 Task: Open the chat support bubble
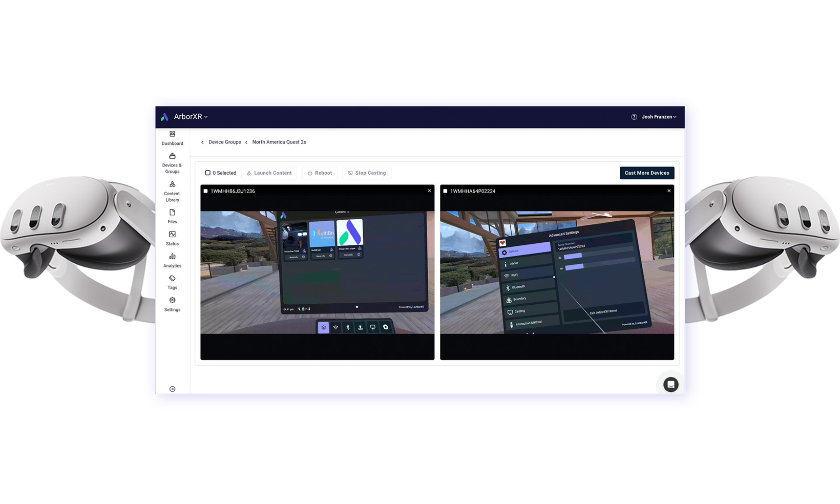(x=670, y=384)
